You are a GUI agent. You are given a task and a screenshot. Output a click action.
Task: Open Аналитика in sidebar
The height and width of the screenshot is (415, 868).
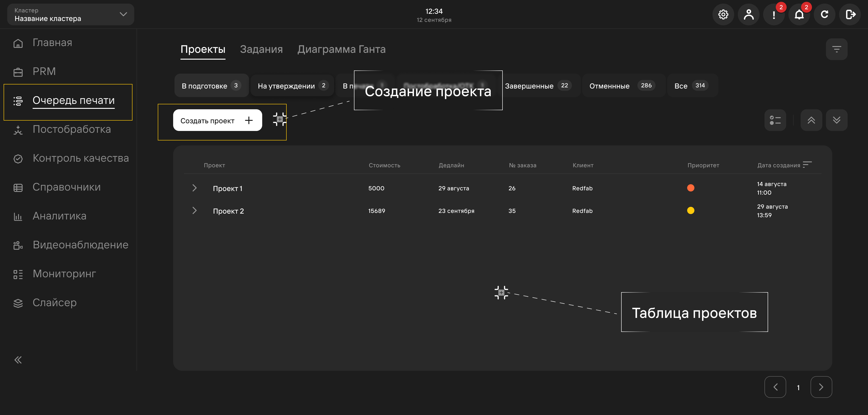click(x=50, y=216)
